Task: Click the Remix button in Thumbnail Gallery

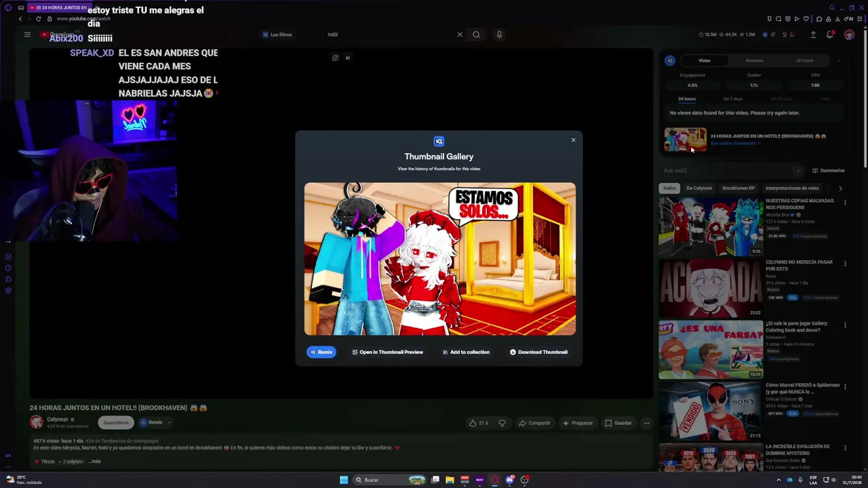Action: (x=321, y=352)
